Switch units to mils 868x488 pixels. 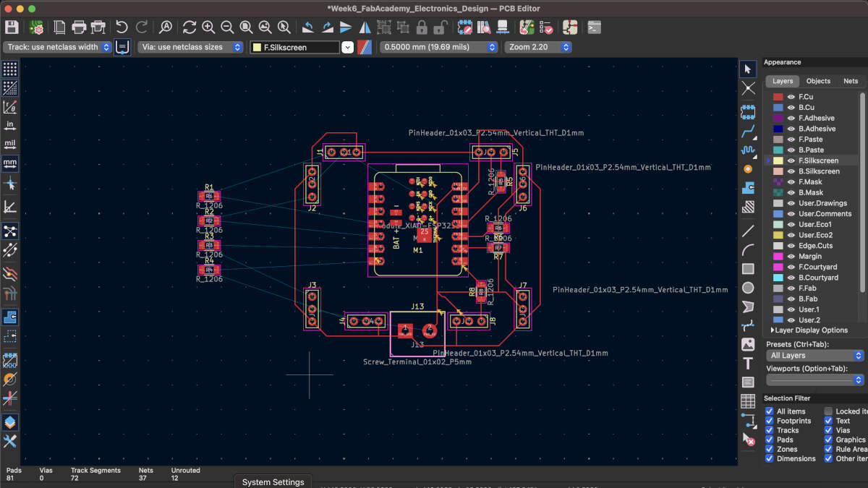click(10, 144)
